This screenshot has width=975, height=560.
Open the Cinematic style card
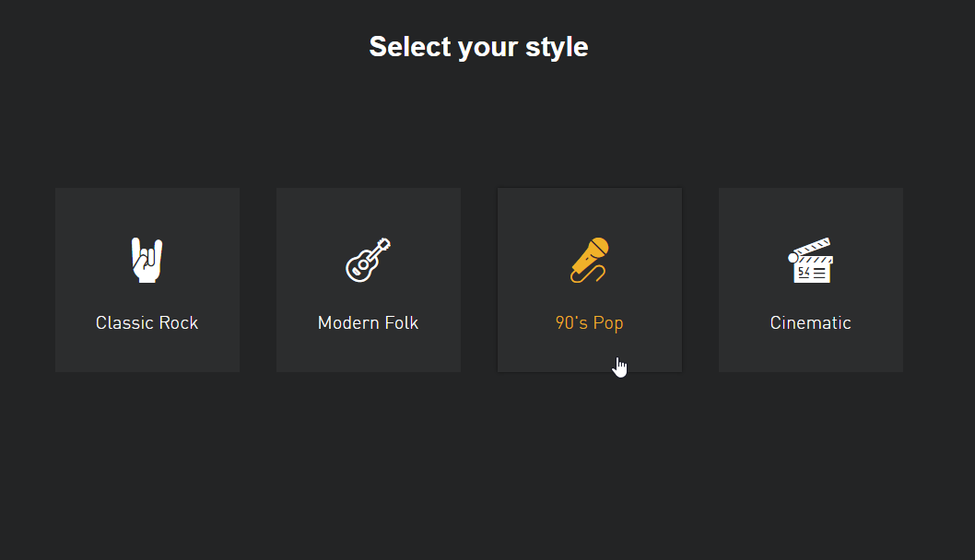[811, 280]
